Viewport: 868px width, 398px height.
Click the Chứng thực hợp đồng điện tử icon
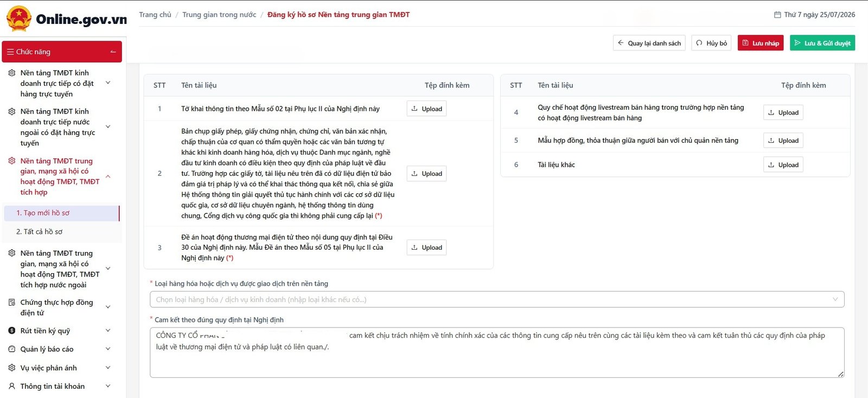point(12,302)
